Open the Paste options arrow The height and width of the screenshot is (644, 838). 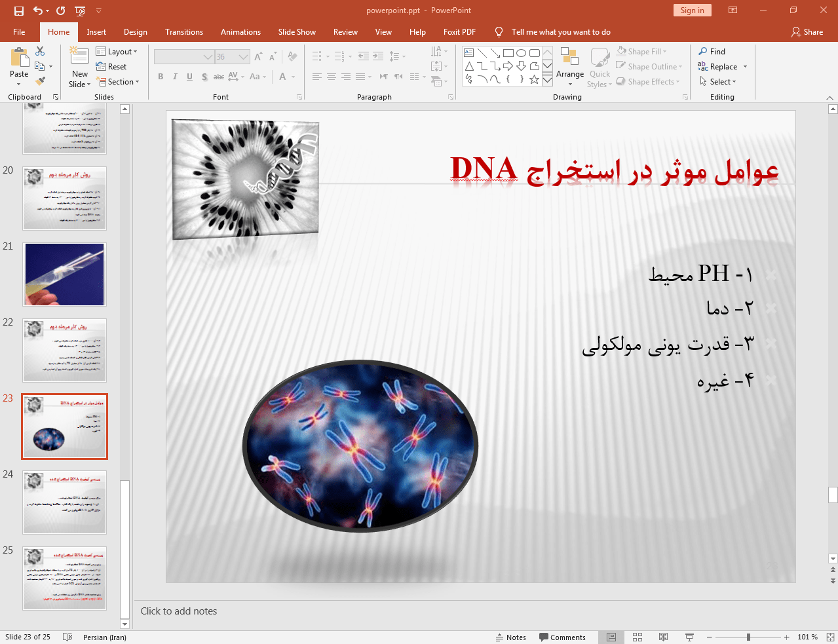coord(19,84)
